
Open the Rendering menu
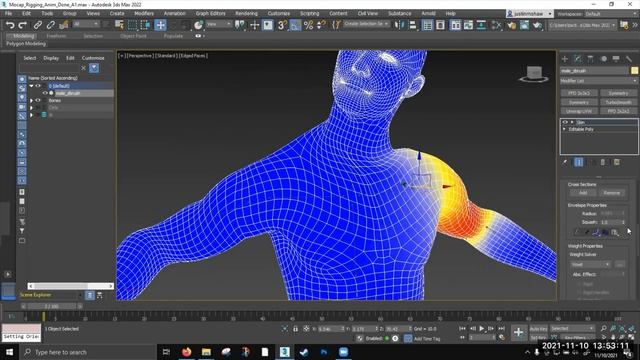[x=247, y=13]
